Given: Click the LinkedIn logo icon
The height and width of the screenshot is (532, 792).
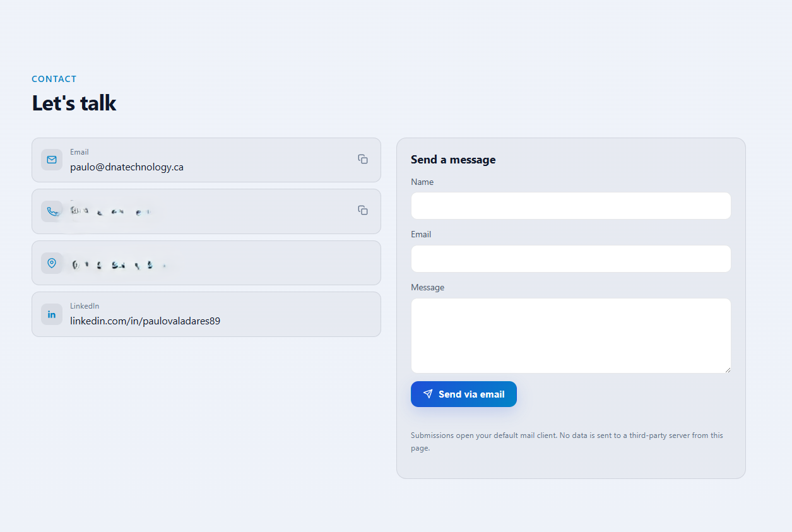Looking at the screenshot, I should 52,314.
